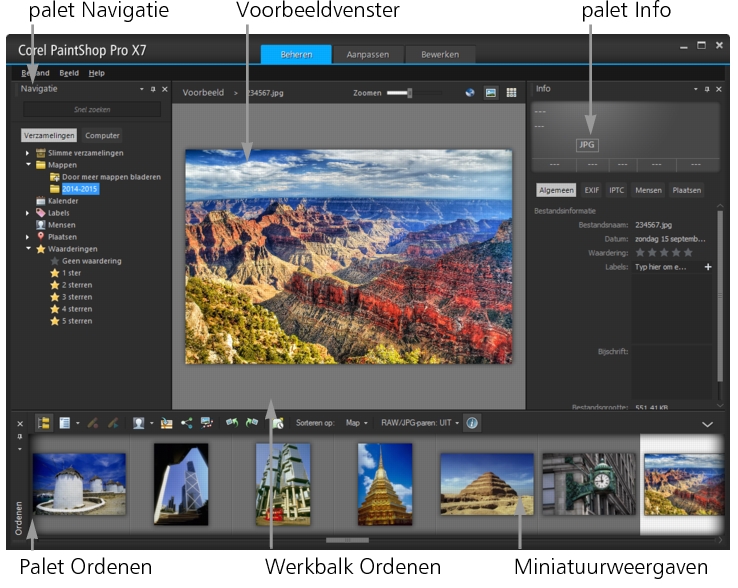The image size is (738, 588).
Task: Open the Beeld menu
Action: click(69, 73)
